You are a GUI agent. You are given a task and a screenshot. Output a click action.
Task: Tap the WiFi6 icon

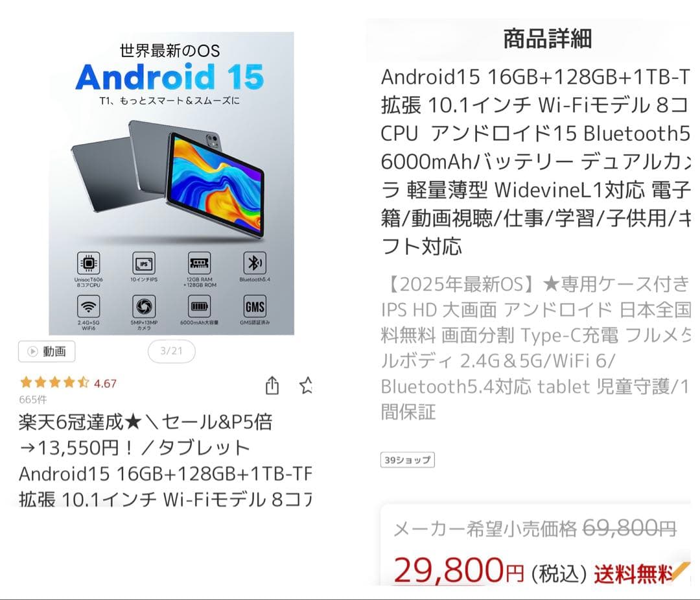click(88, 306)
